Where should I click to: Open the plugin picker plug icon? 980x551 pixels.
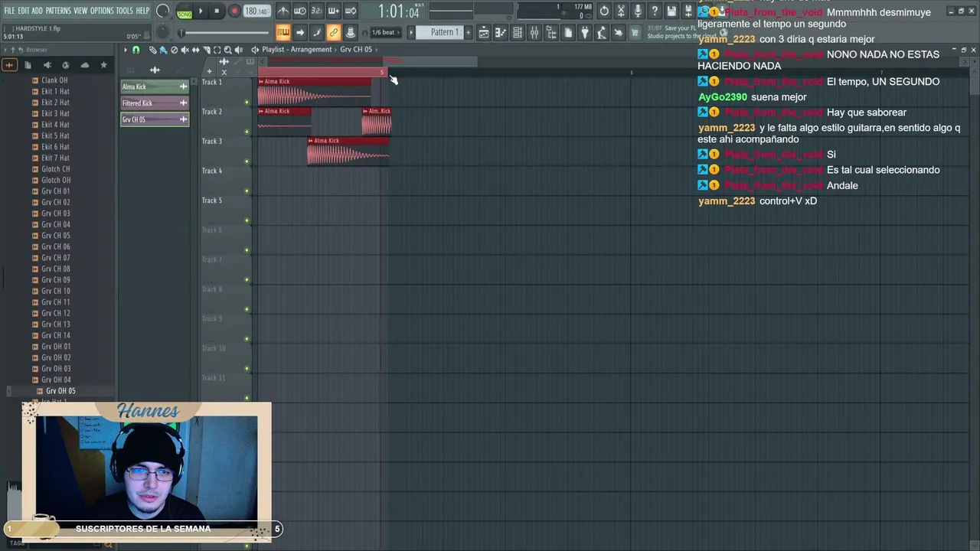(x=585, y=32)
